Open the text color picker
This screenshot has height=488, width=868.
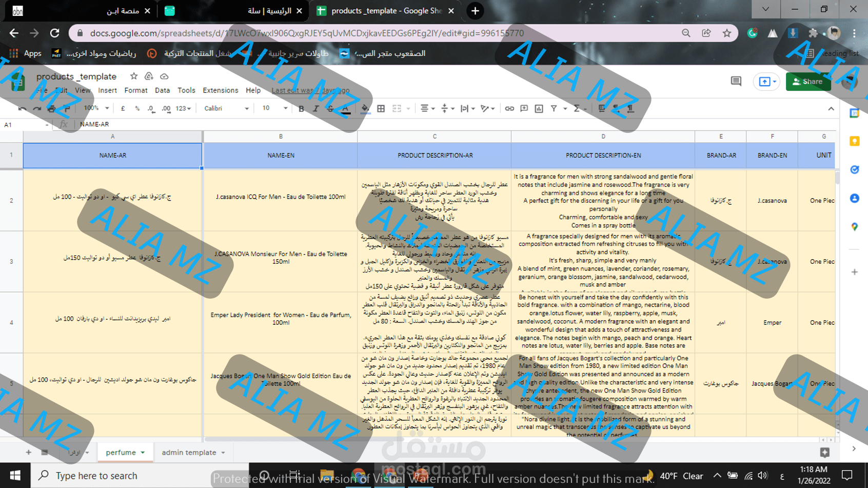click(346, 109)
